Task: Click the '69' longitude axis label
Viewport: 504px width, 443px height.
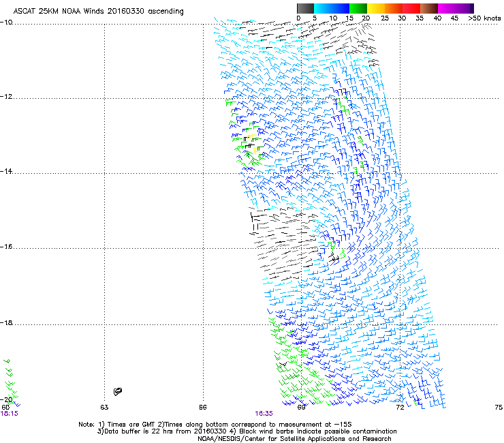Action: pyautogui.click(x=301, y=408)
